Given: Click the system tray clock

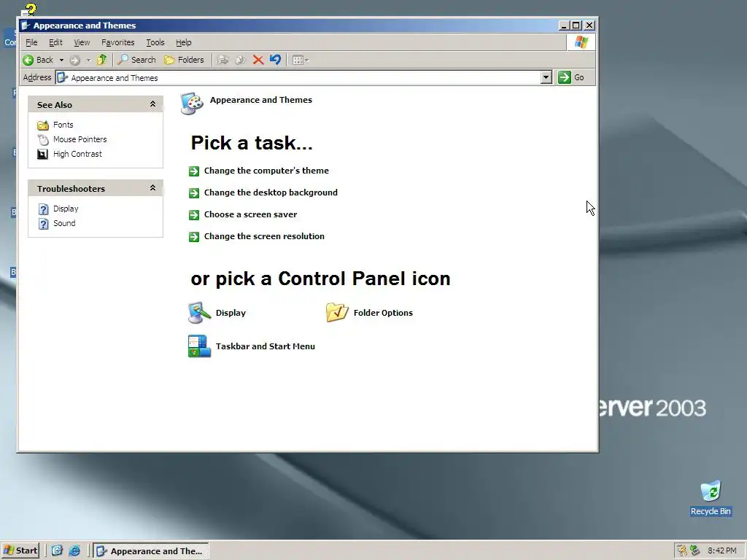Looking at the screenshot, I should (x=722, y=551).
